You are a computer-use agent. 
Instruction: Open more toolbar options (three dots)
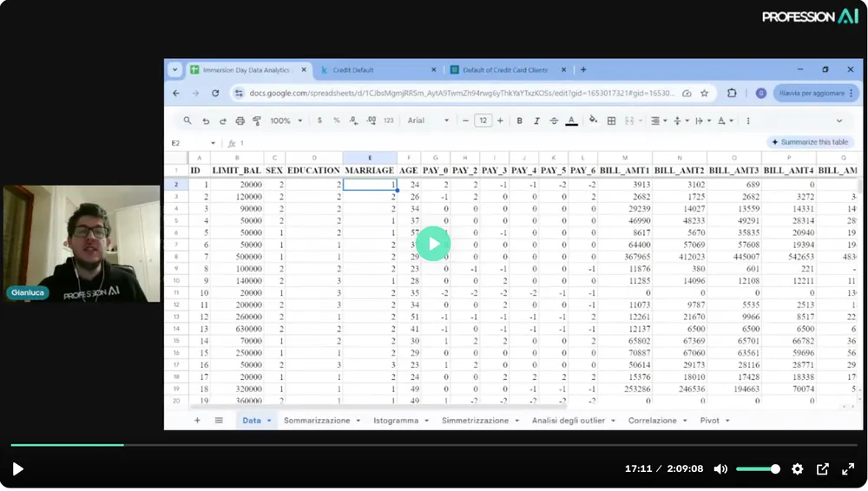(748, 121)
